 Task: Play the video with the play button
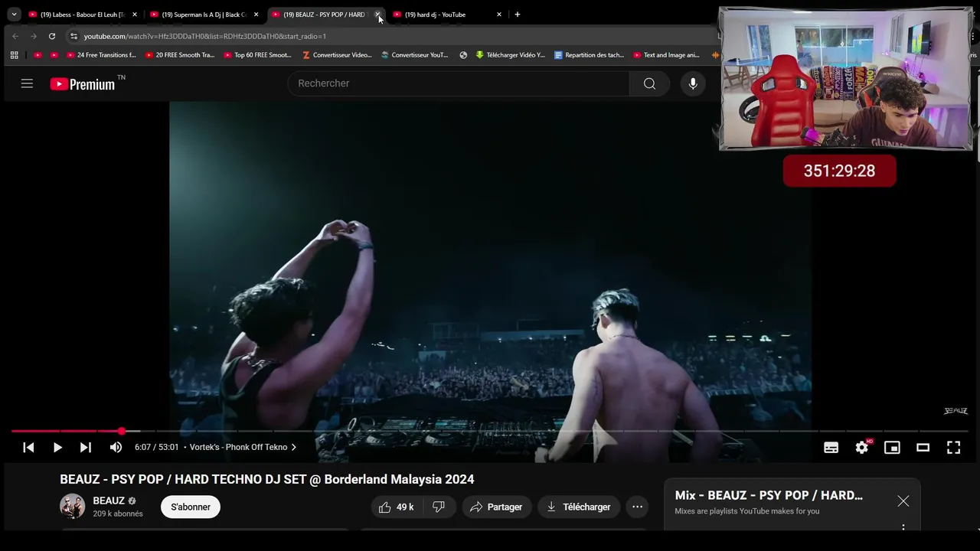coord(57,448)
